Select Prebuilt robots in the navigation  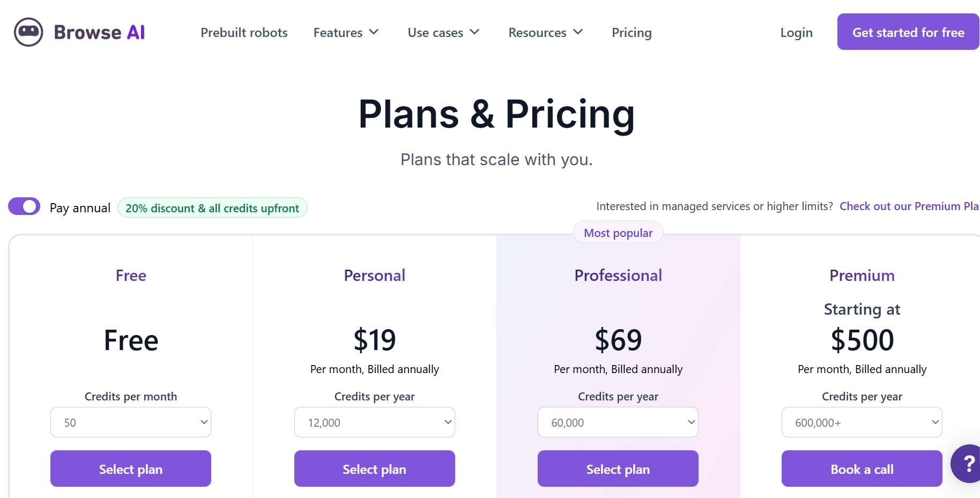pos(244,32)
